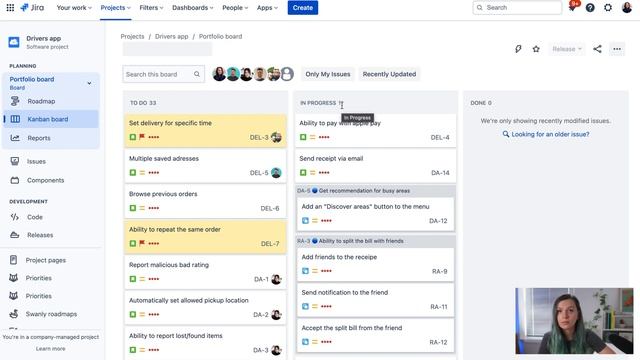
Task: Click the RA-3 Ability to split the bill header
Action: click(375, 241)
